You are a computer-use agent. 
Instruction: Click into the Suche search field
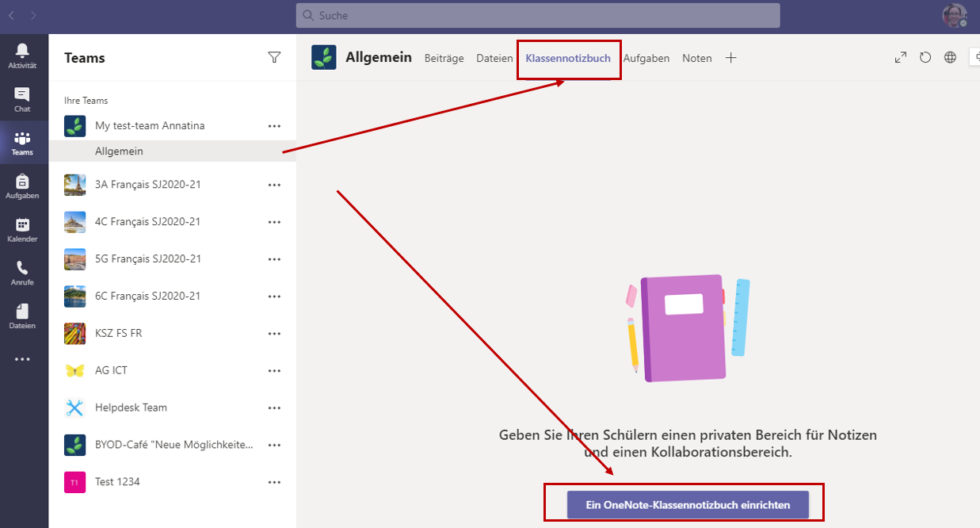point(539,16)
